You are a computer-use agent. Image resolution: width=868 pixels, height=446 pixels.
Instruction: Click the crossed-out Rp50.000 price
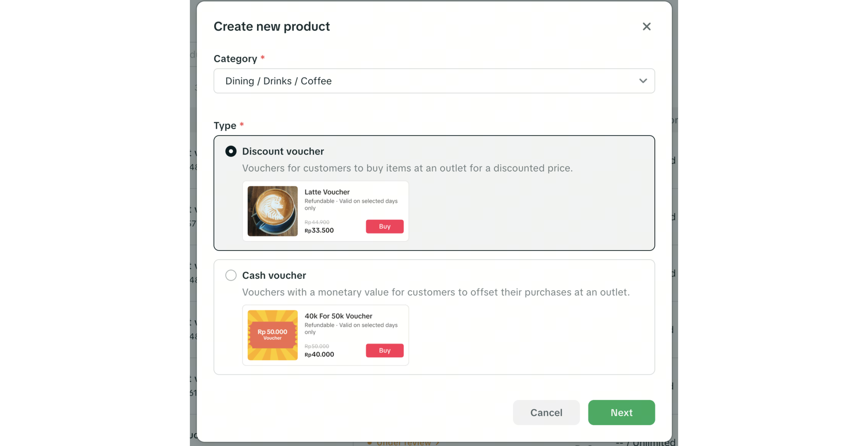(317, 346)
